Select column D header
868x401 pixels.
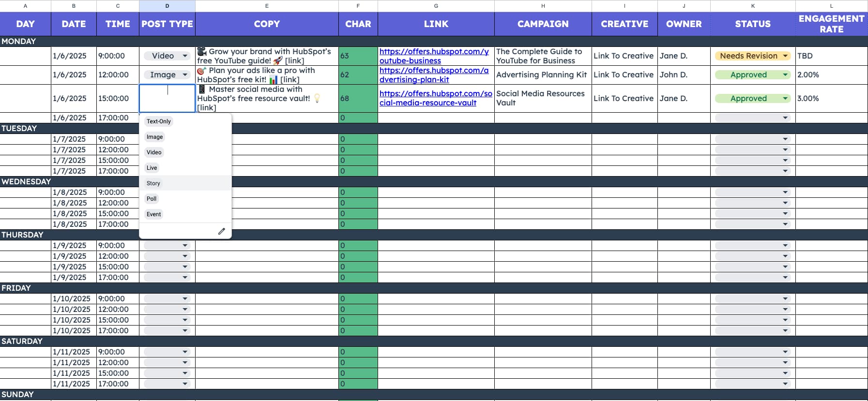tap(167, 6)
